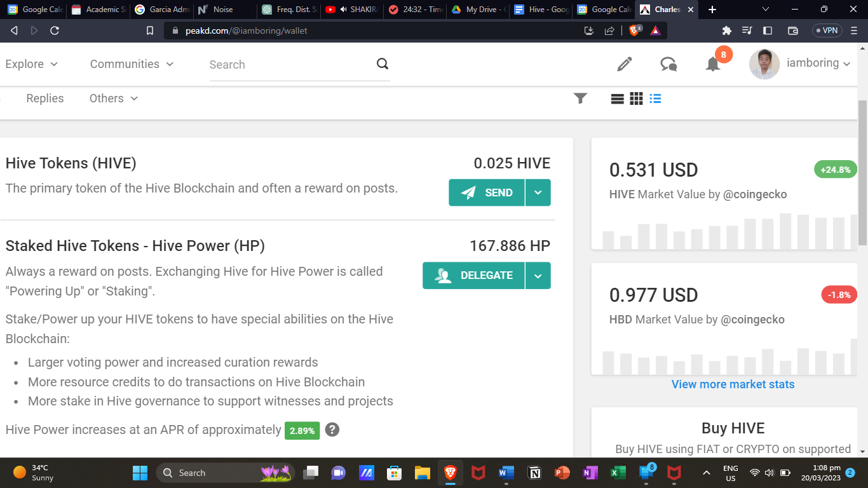This screenshot has width=868, height=488.
Task: Open the browser extensions puzzle icon
Action: point(727,30)
